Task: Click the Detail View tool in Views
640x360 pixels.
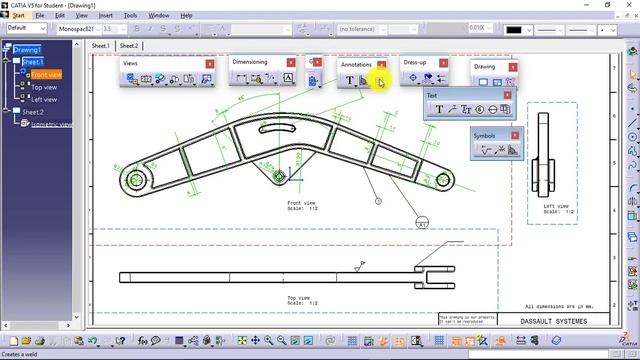Action: (x=160, y=79)
